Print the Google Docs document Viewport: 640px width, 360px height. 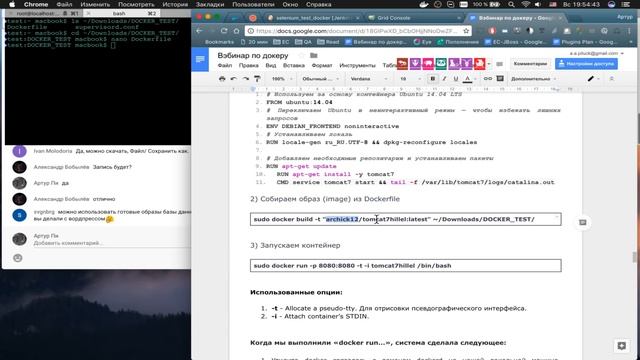[x=222, y=79]
